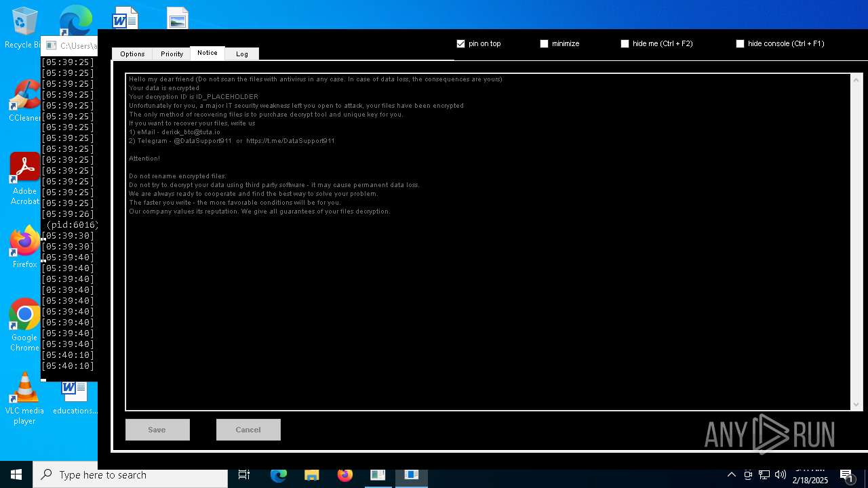Select the Word document icon at desktop top
Screen dimensions: 868x488
[125, 18]
